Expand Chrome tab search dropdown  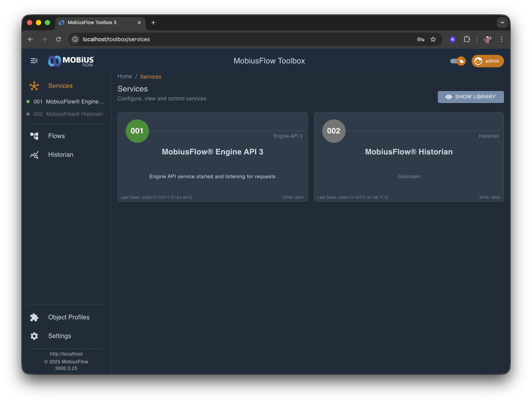point(502,23)
